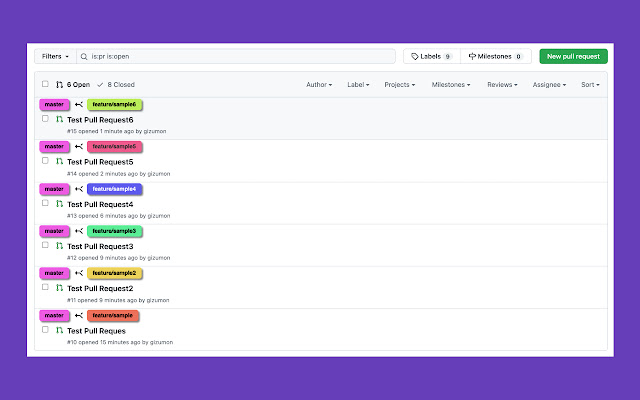Click the open PR icon for Test Pull Request5
The height and width of the screenshot is (400, 640).
pos(59,161)
